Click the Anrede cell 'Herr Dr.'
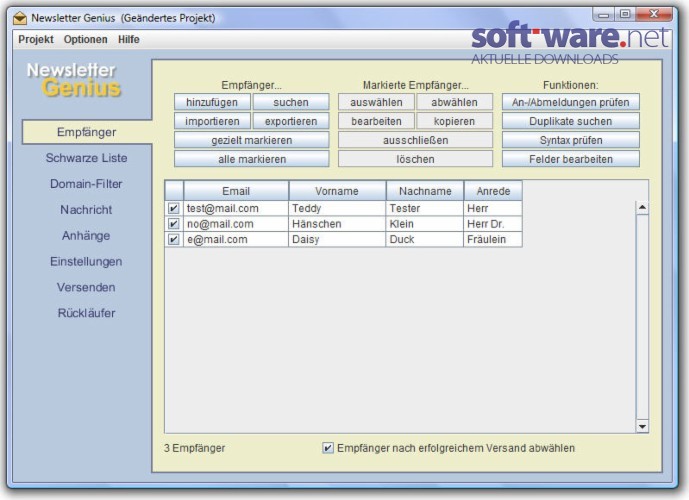 [493, 224]
